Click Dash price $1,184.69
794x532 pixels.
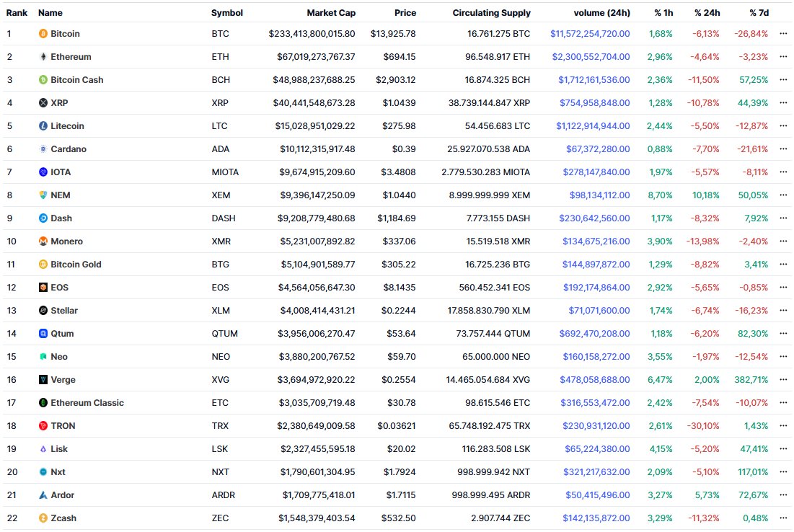[397, 218]
